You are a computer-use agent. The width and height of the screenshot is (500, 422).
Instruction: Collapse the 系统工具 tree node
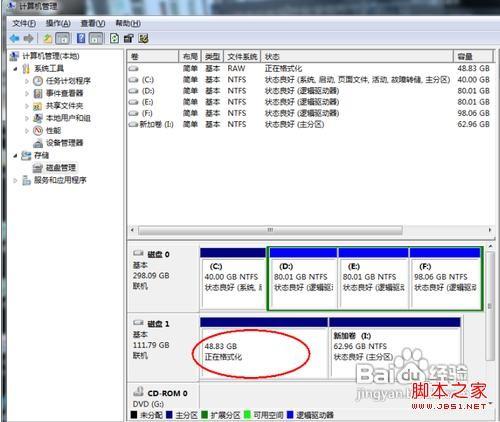pos(16,69)
